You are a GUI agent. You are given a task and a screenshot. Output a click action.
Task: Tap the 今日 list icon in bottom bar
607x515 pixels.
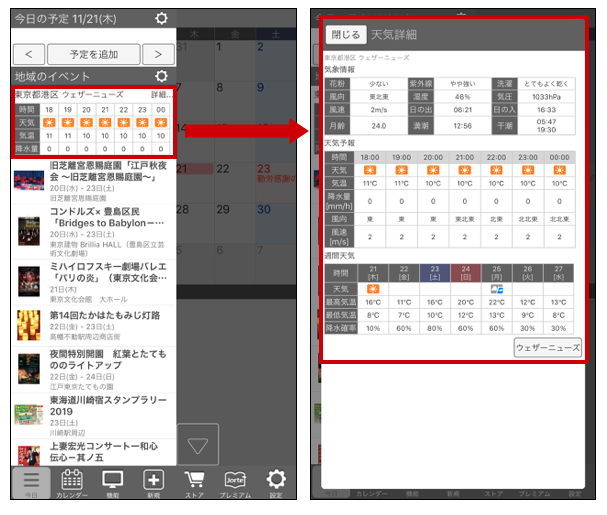coord(30,483)
